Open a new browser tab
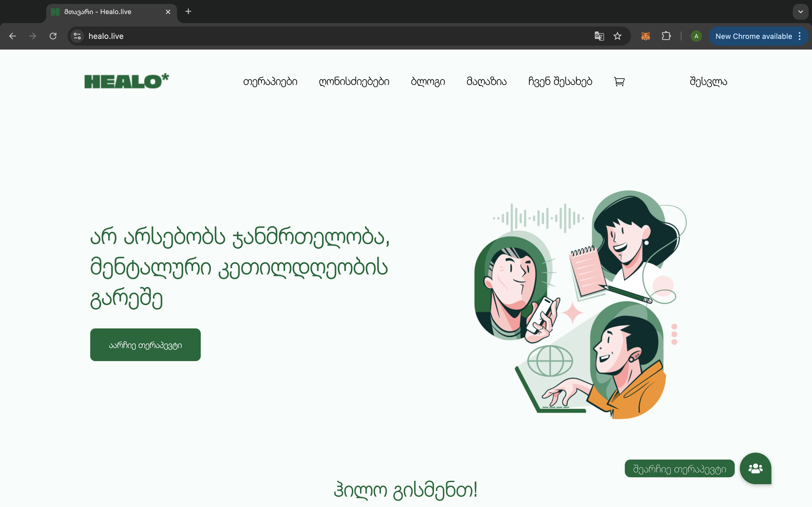 click(x=188, y=12)
